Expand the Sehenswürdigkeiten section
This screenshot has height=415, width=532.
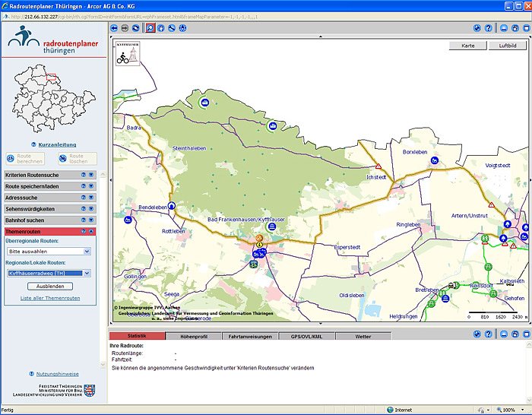91,208
